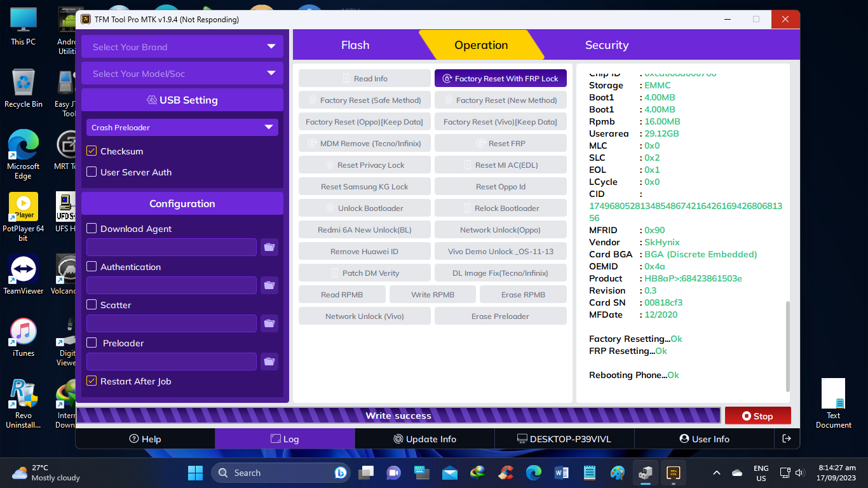Show hidden system tray icons

pyautogui.click(x=717, y=473)
